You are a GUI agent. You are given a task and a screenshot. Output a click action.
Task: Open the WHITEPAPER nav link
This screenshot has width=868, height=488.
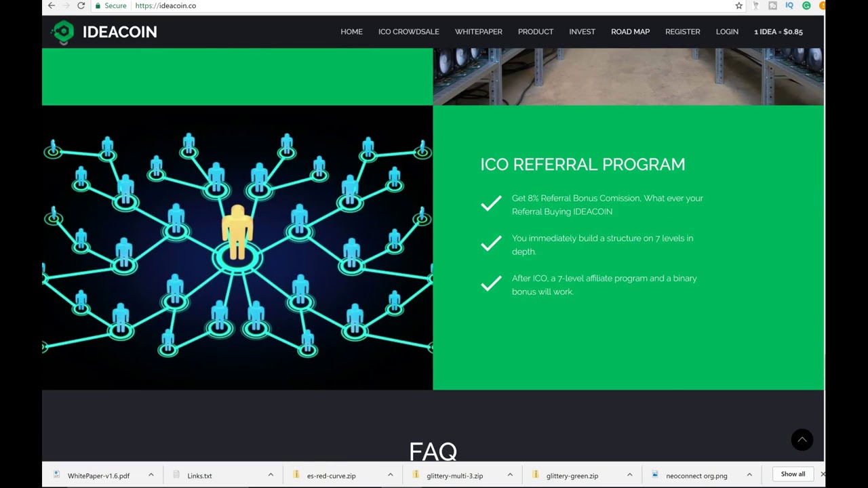point(479,32)
